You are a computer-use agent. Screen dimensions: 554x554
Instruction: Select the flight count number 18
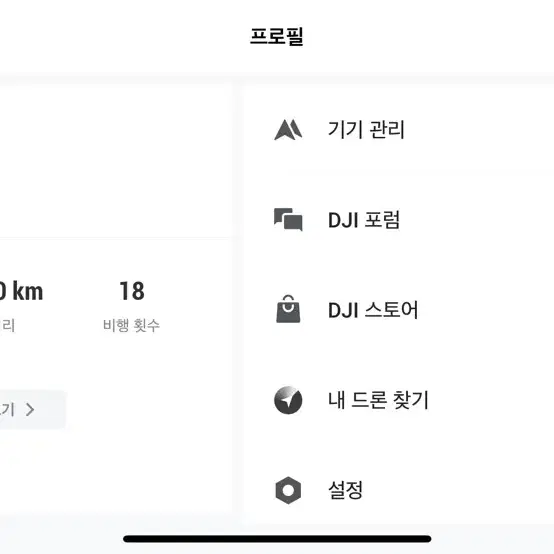click(x=132, y=291)
